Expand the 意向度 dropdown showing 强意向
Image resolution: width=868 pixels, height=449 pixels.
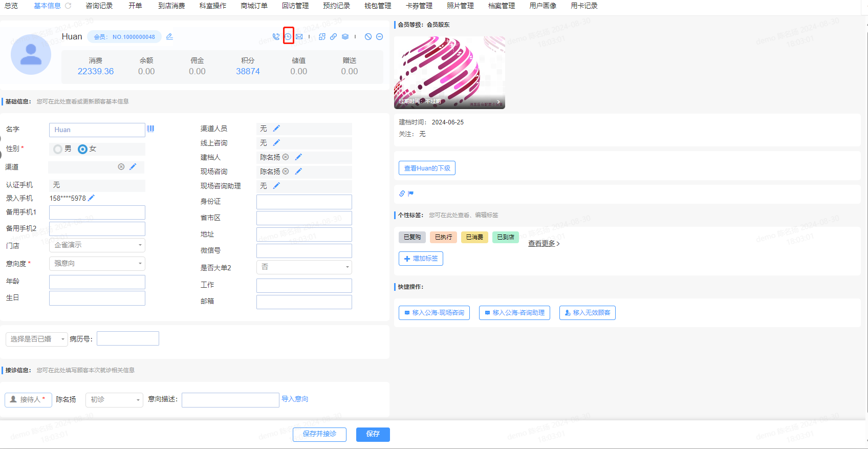point(97,264)
